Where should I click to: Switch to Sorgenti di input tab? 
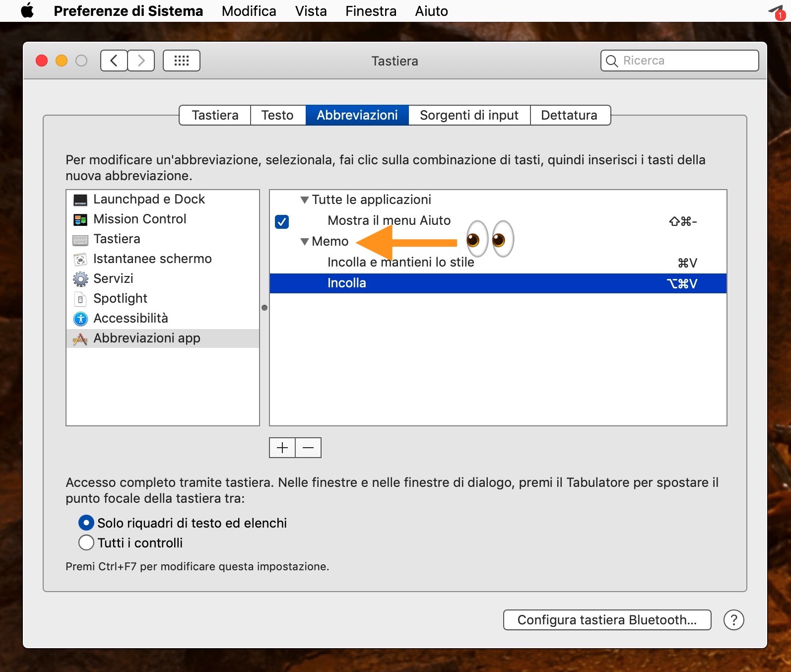click(469, 115)
